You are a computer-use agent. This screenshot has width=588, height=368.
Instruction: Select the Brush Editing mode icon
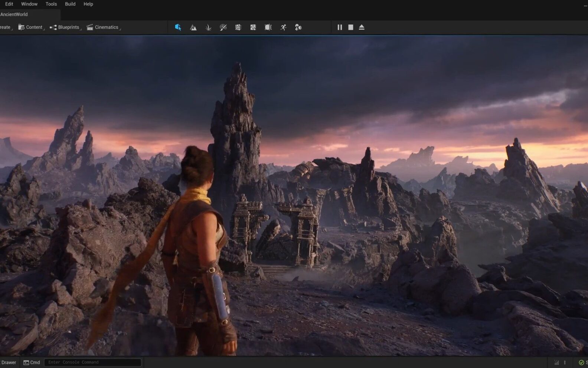point(268,27)
